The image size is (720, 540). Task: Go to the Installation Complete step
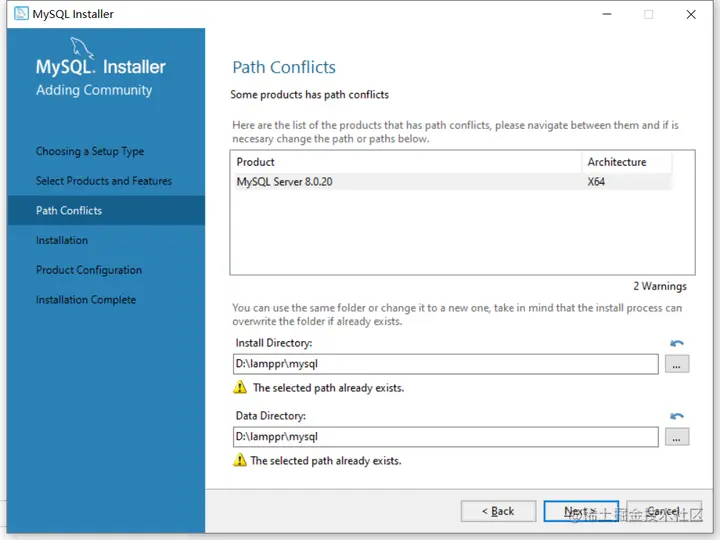[x=86, y=300]
